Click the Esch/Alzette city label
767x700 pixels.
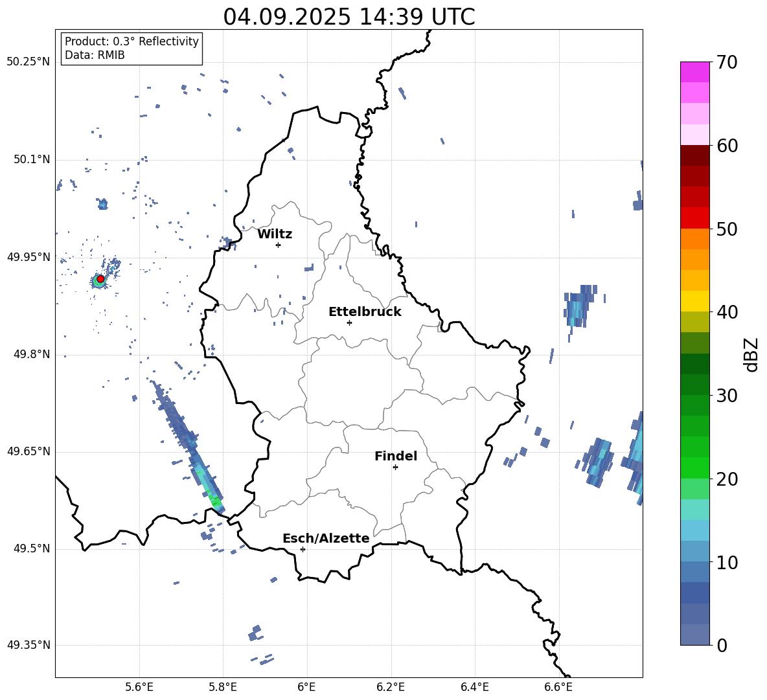tap(326, 539)
